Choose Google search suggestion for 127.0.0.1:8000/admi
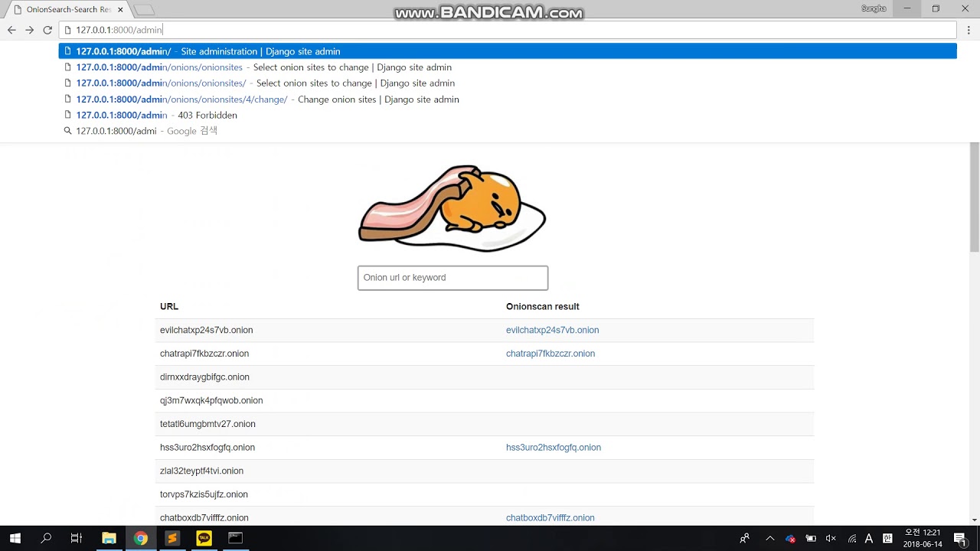The height and width of the screenshot is (551, 980). point(508,131)
